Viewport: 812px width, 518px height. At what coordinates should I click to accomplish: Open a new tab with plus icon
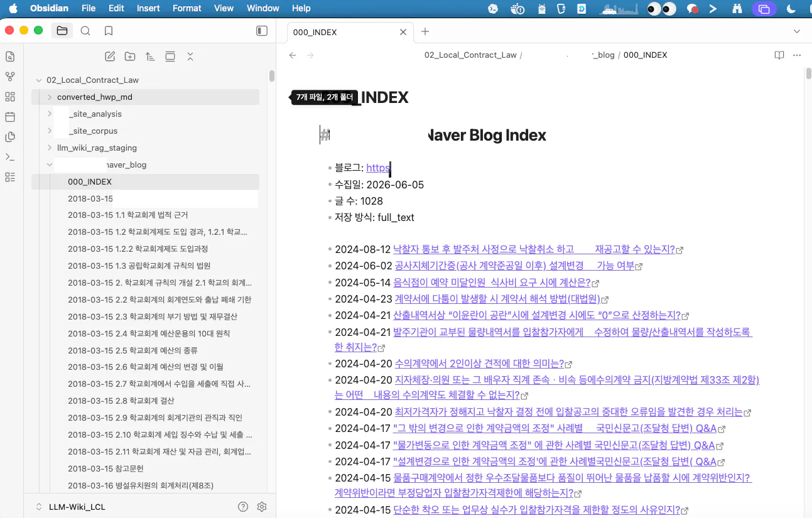coord(425,31)
